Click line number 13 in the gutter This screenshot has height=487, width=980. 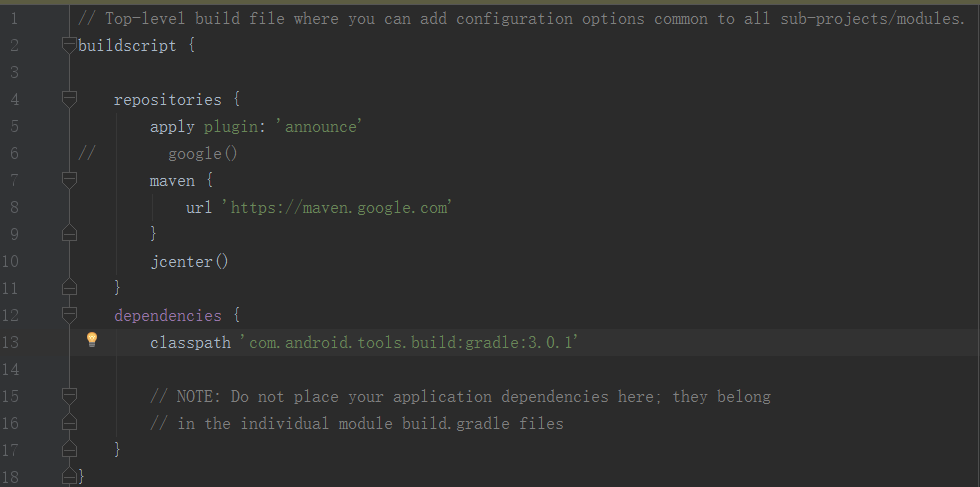(11, 342)
